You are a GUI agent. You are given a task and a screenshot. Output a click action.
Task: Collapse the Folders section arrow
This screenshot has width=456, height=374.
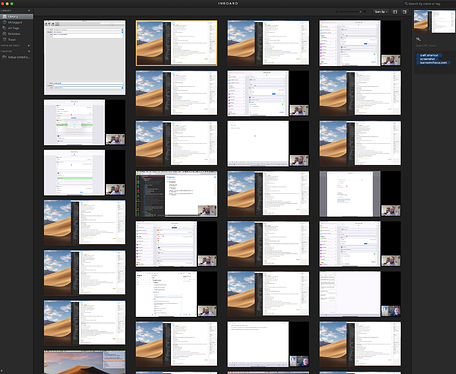tap(29, 51)
